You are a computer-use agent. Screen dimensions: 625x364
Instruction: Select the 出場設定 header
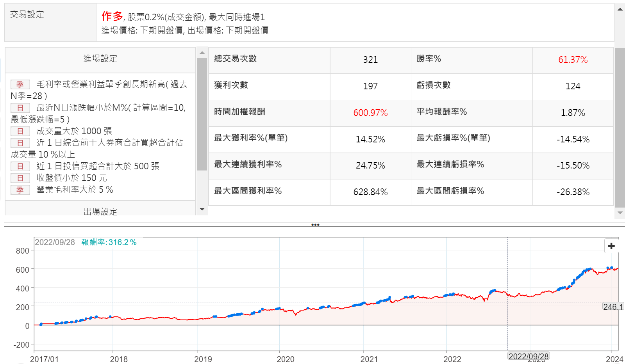100,211
